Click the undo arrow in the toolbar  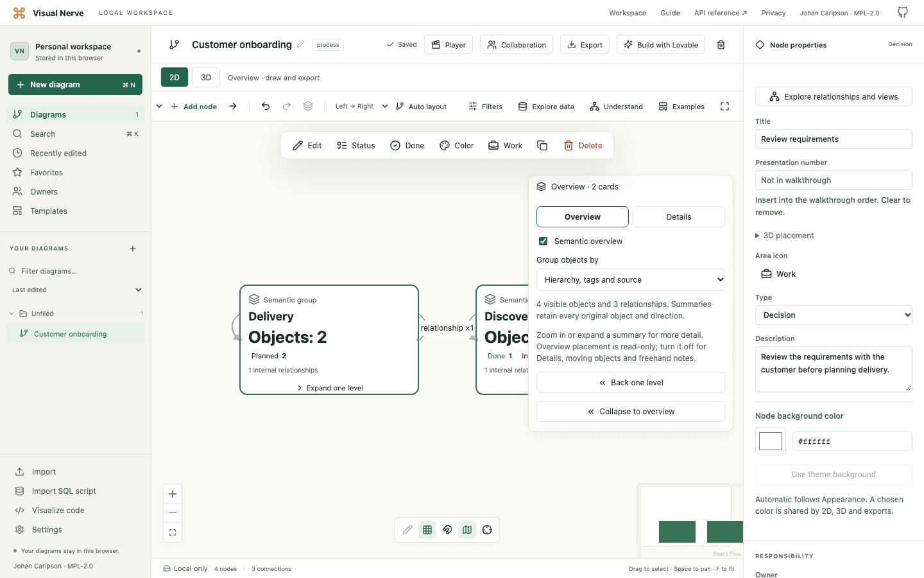pos(266,106)
